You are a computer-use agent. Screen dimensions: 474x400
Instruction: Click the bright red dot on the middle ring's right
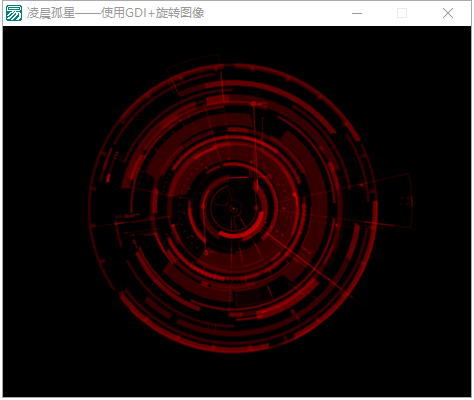click(295, 194)
